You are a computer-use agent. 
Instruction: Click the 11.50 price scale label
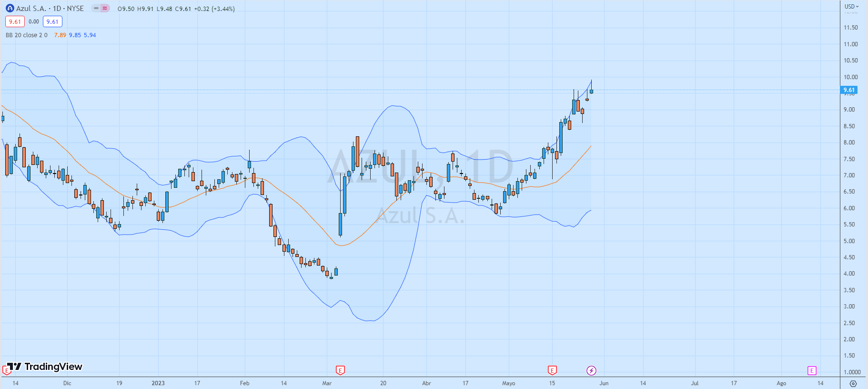(850, 27)
